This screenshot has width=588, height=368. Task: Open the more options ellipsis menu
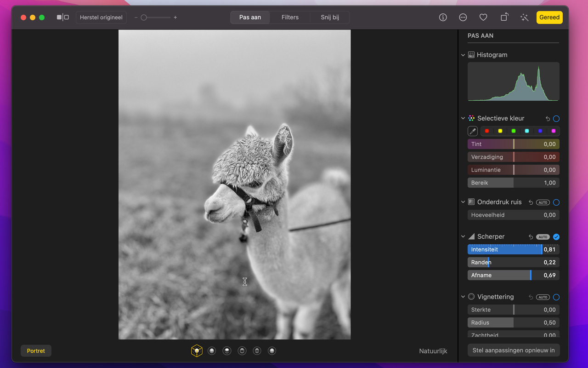pos(463,17)
